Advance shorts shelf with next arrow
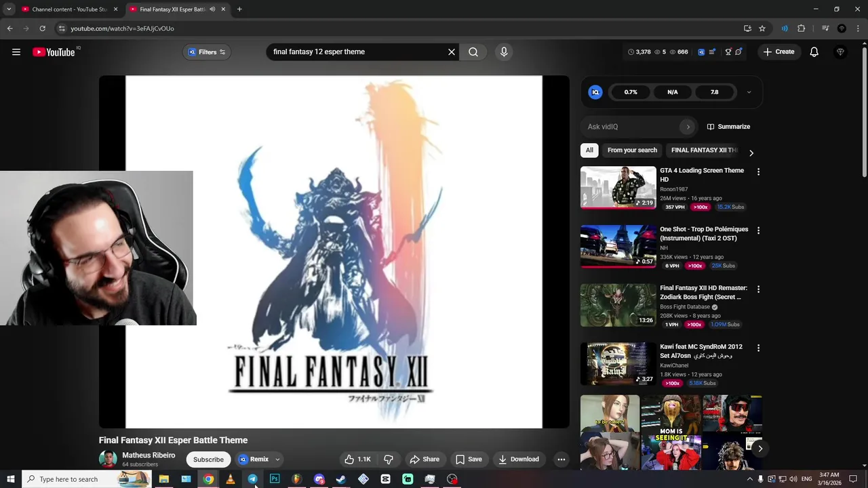 click(760, 449)
